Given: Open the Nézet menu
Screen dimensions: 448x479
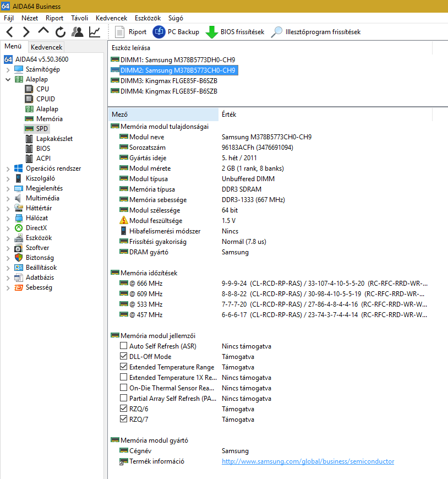Looking at the screenshot, I should tap(30, 18).
